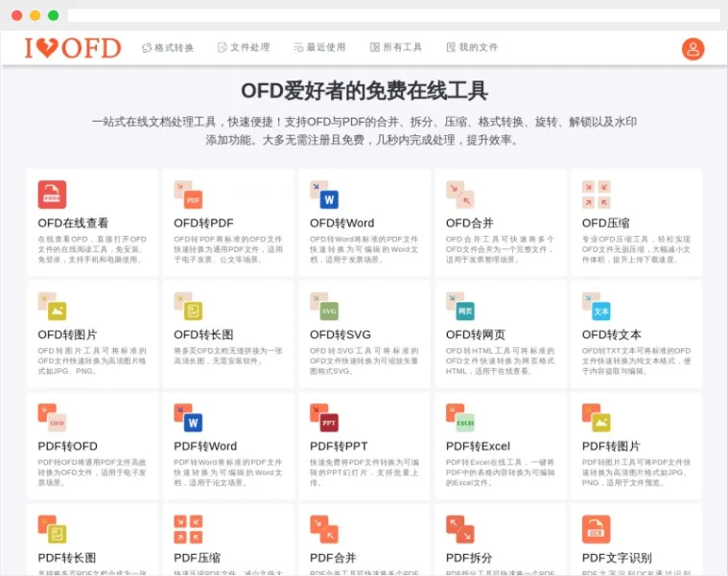Click the OFD压缩 compress icon
728x576 pixels.
[x=597, y=195]
